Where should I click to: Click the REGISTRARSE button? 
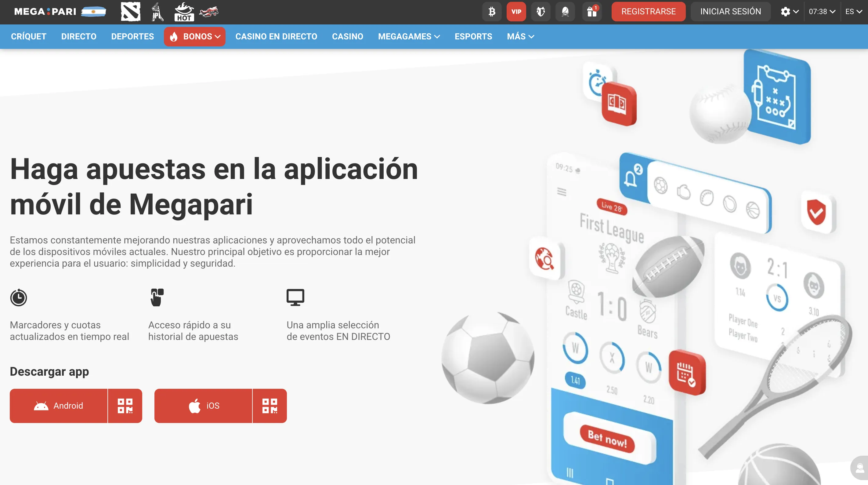[x=648, y=11]
